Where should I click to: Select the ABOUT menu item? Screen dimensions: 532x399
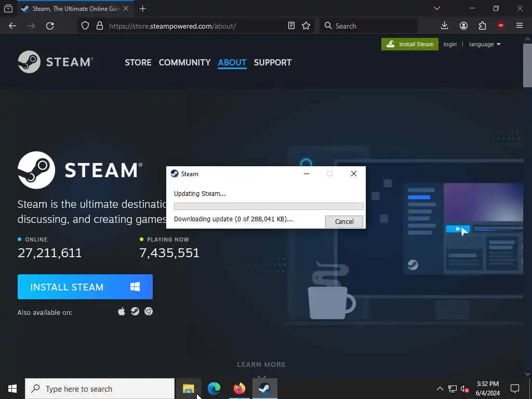pyautogui.click(x=232, y=62)
